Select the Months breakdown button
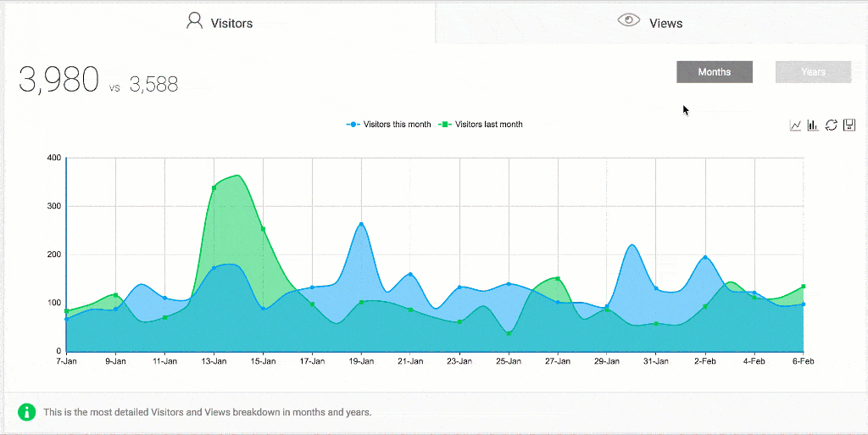868x435 pixels. (714, 72)
